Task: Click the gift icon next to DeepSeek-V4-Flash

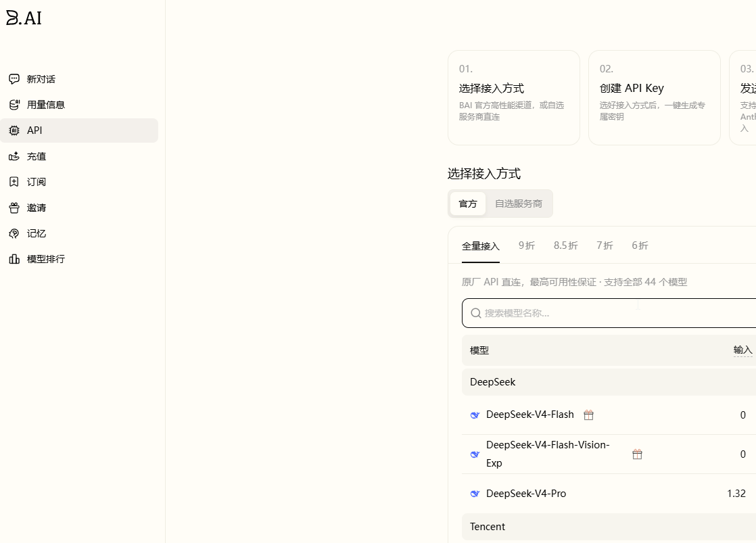Action: coord(589,415)
